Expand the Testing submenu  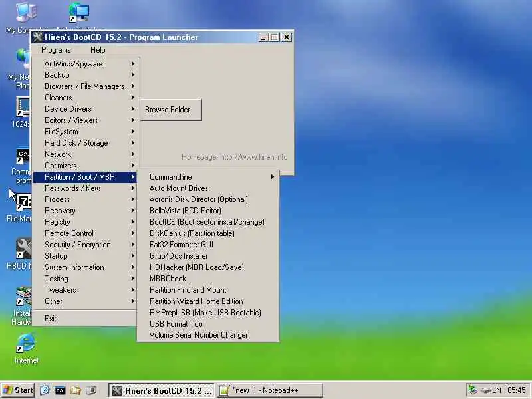85,279
